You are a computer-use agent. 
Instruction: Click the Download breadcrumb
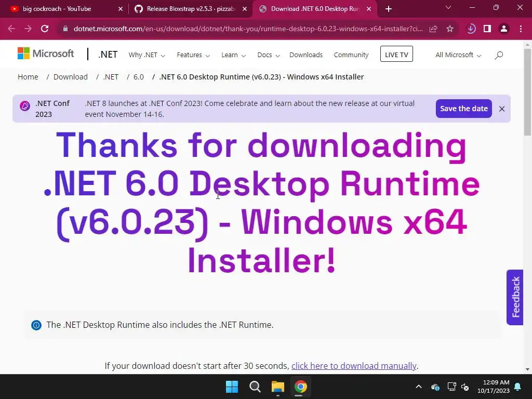(x=70, y=77)
